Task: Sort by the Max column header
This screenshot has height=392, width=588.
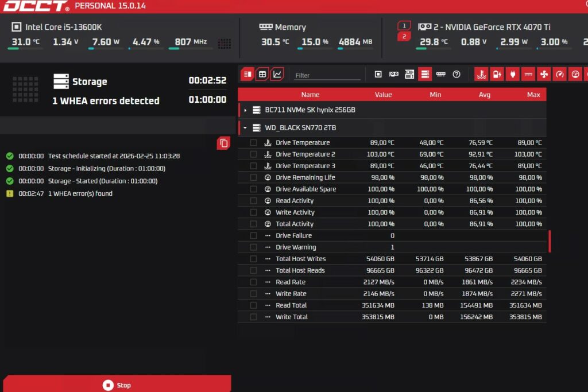Action: [533, 95]
